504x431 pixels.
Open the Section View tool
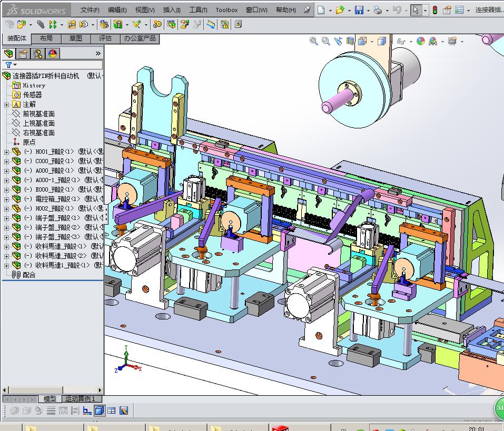click(x=349, y=41)
